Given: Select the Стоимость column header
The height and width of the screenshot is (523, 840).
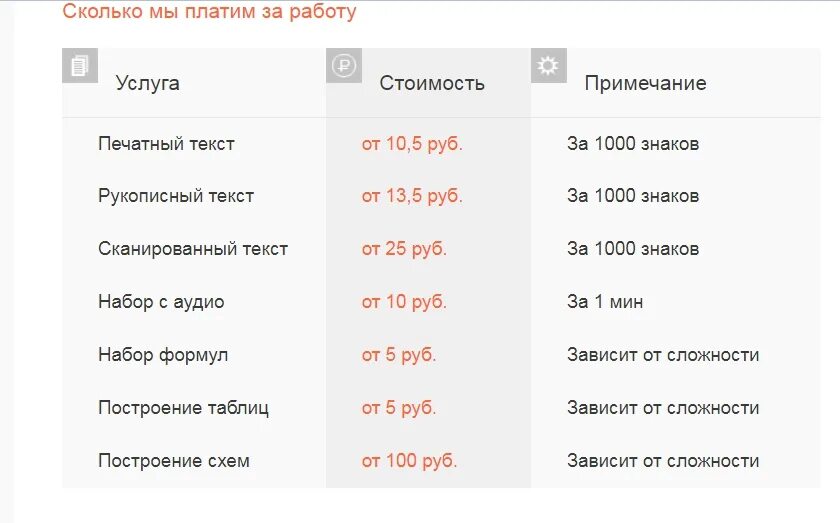Looking at the screenshot, I should (x=432, y=83).
